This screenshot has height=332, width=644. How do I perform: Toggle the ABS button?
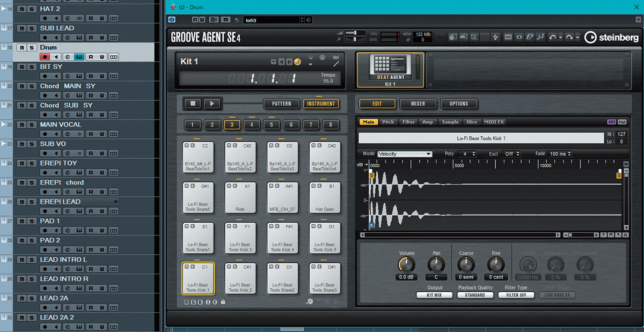[x=611, y=122]
